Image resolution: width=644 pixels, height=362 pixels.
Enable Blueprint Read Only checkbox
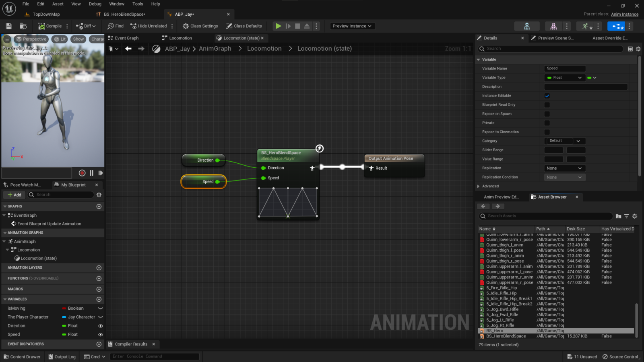coord(547,105)
